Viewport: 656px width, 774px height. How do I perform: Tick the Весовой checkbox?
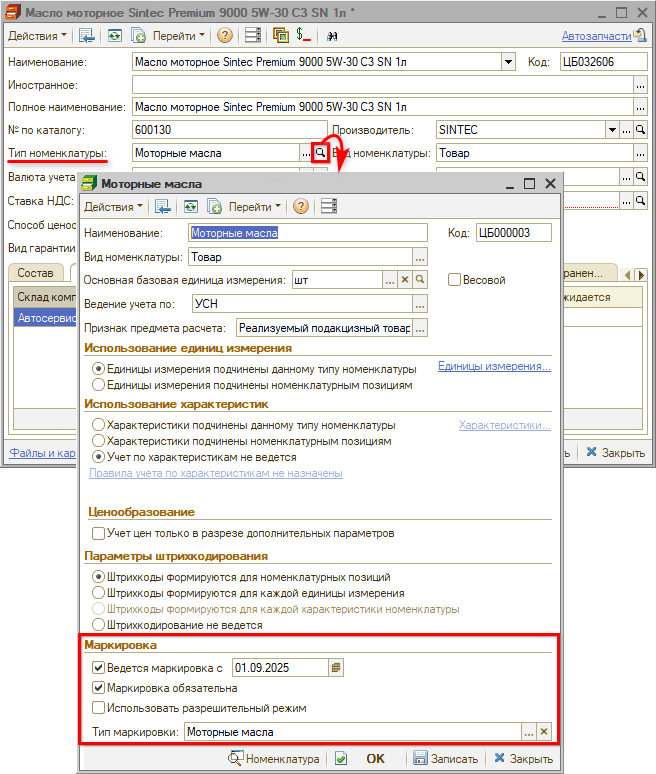(454, 281)
